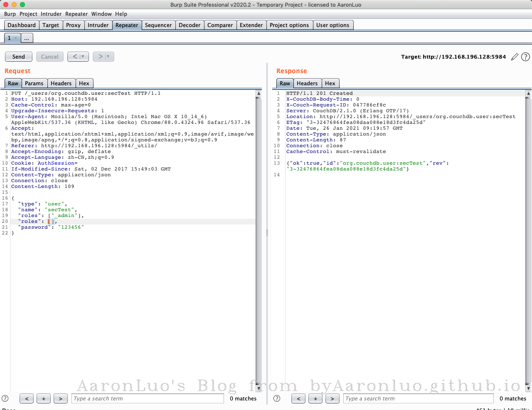
Task: Add a new Repeater tab with ellipsis
Action: (27, 38)
